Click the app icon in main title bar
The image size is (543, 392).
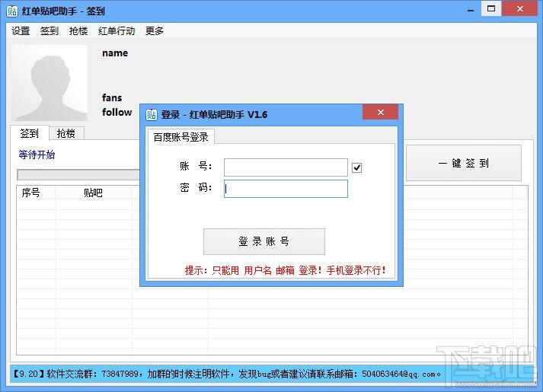(12, 11)
